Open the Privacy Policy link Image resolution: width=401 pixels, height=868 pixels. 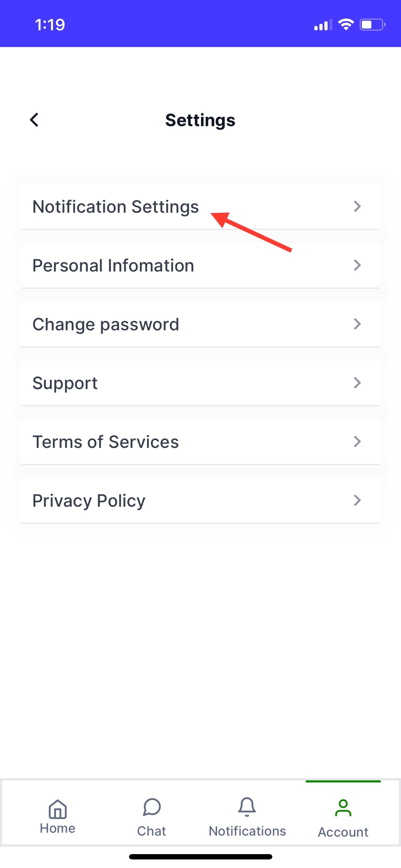[x=89, y=501]
